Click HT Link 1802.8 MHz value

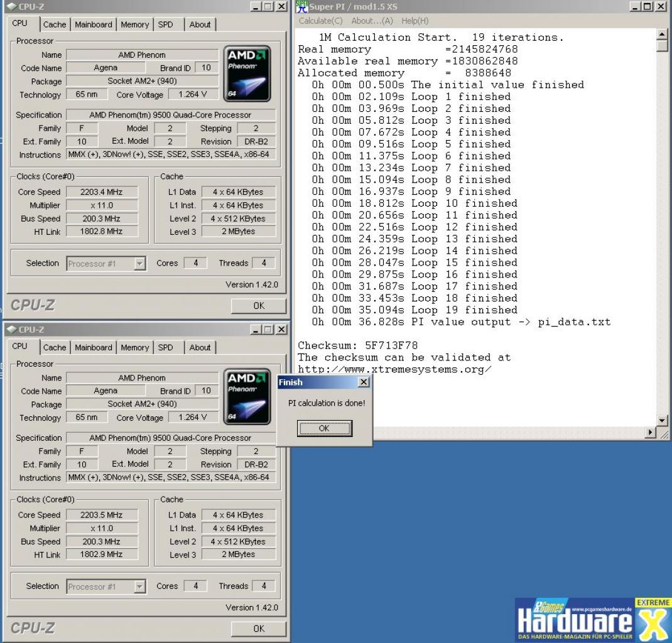[102, 231]
